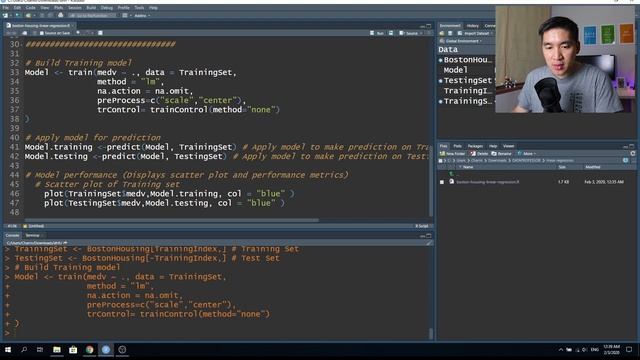Click the New File icon in main toolbar
Viewport: 640px width, 360px height.
pos(5,16)
